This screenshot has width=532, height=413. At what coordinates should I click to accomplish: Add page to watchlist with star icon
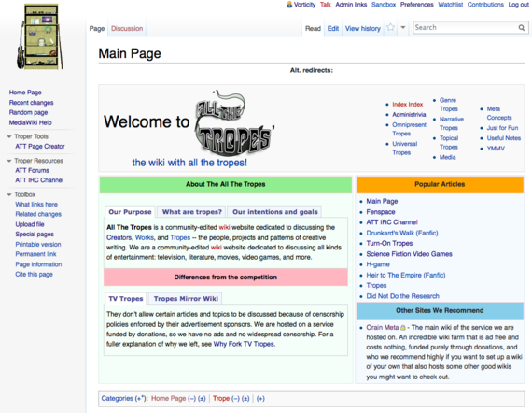(390, 27)
